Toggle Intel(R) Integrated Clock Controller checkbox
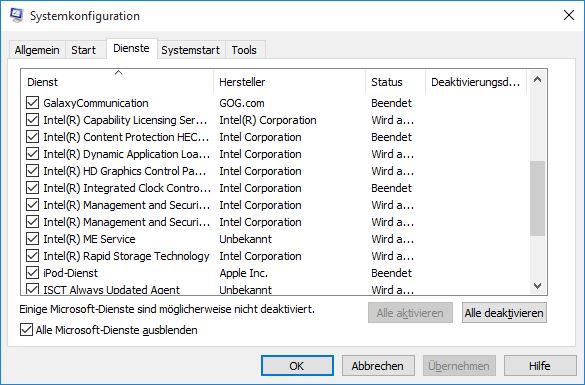 (x=32, y=188)
